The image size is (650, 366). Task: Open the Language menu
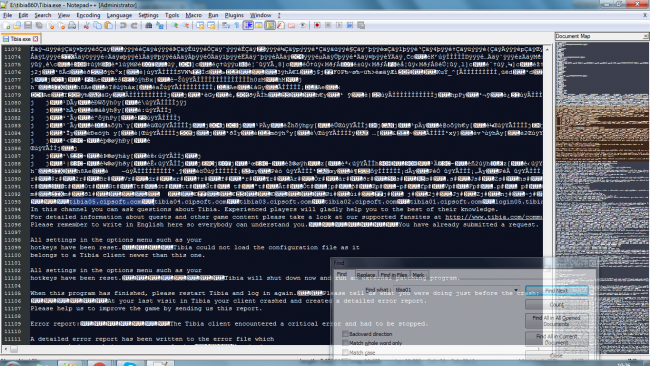click(119, 15)
